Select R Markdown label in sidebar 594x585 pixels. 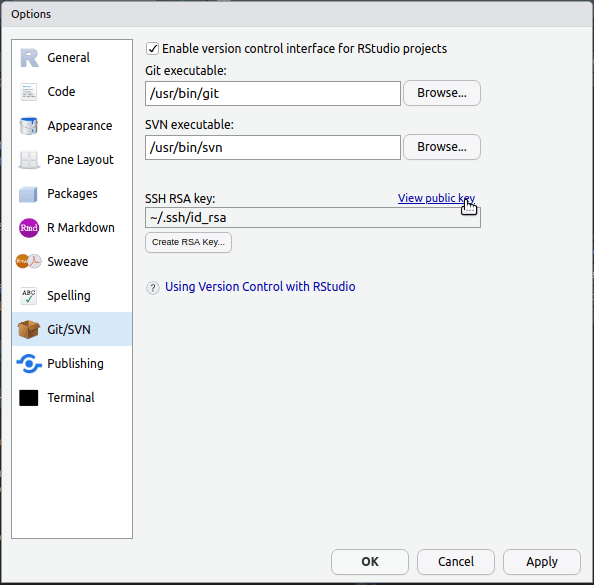tap(81, 228)
